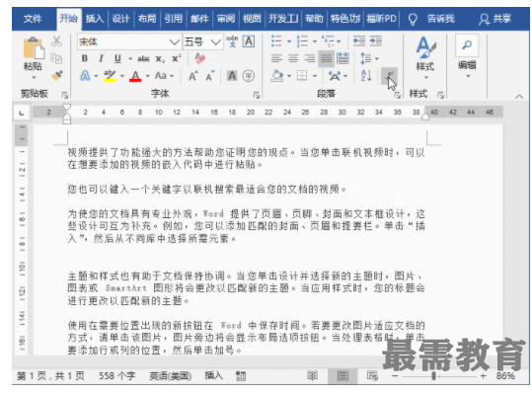Click the Sort A-Z icon
This screenshot has height=394, width=532.
click(366, 75)
